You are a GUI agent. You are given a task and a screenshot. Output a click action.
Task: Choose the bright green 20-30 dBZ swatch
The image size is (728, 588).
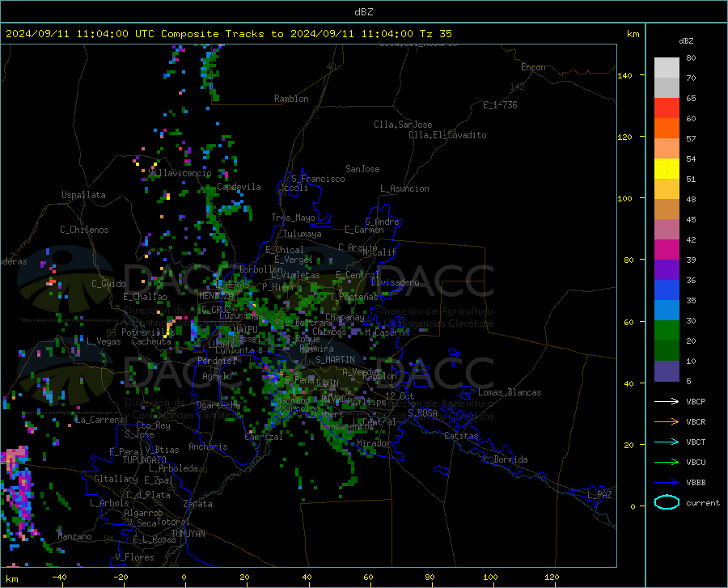coord(667,331)
